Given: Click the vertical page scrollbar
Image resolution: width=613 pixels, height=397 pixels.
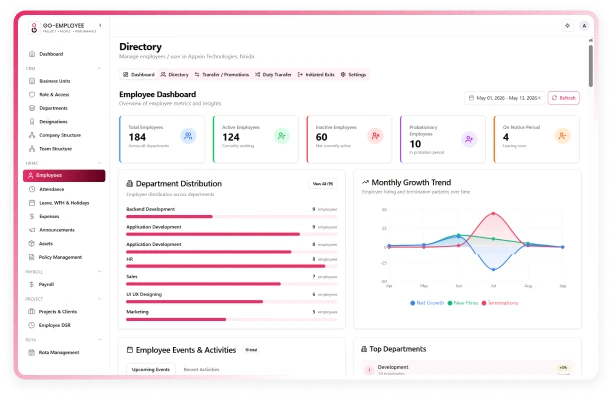Looking at the screenshot, I should (590, 66).
